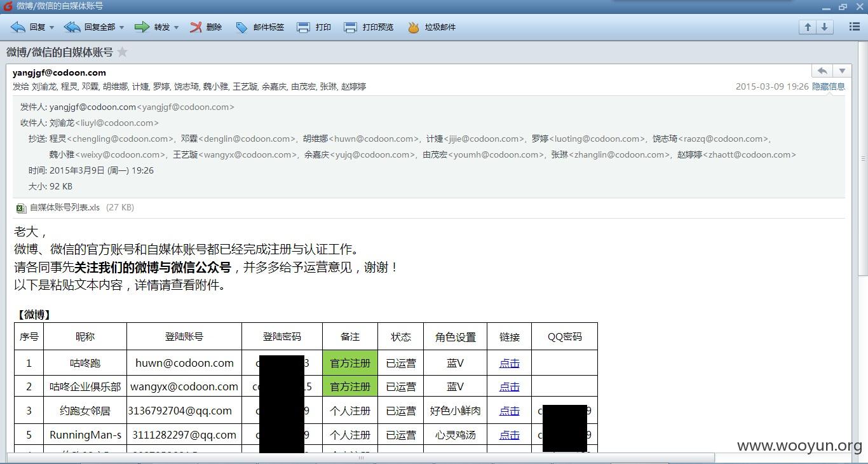Star the email subject 微博/微信的自媒体账号
The width and height of the screenshot is (868, 464).
pyautogui.click(x=123, y=52)
